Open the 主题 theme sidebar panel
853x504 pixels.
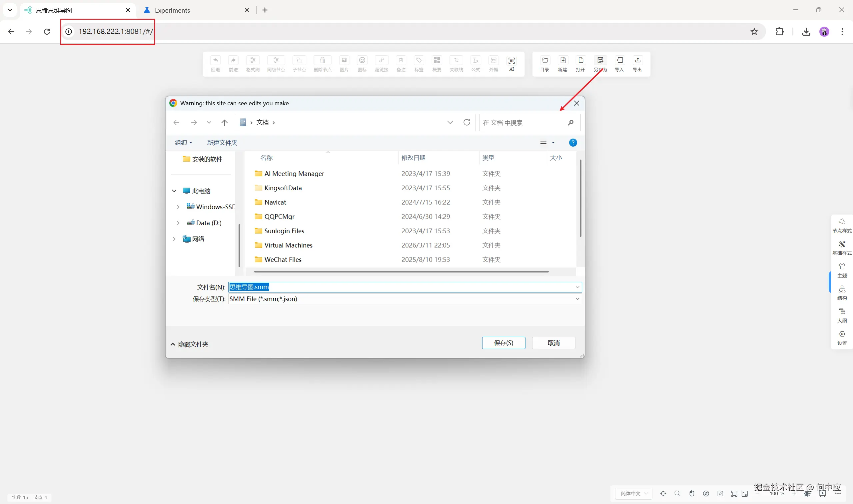point(842,270)
